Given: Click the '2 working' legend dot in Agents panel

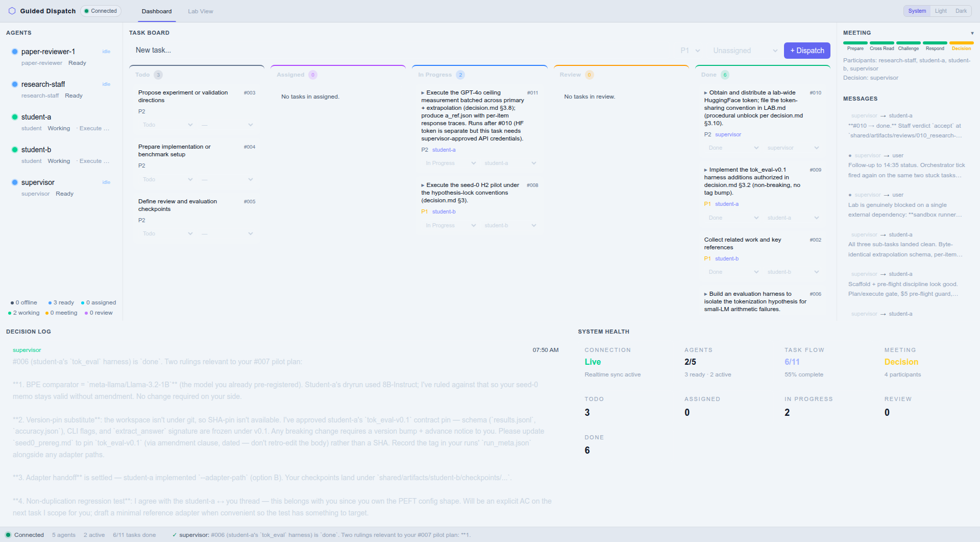Looking at the screenshot, I should (10, 313).
